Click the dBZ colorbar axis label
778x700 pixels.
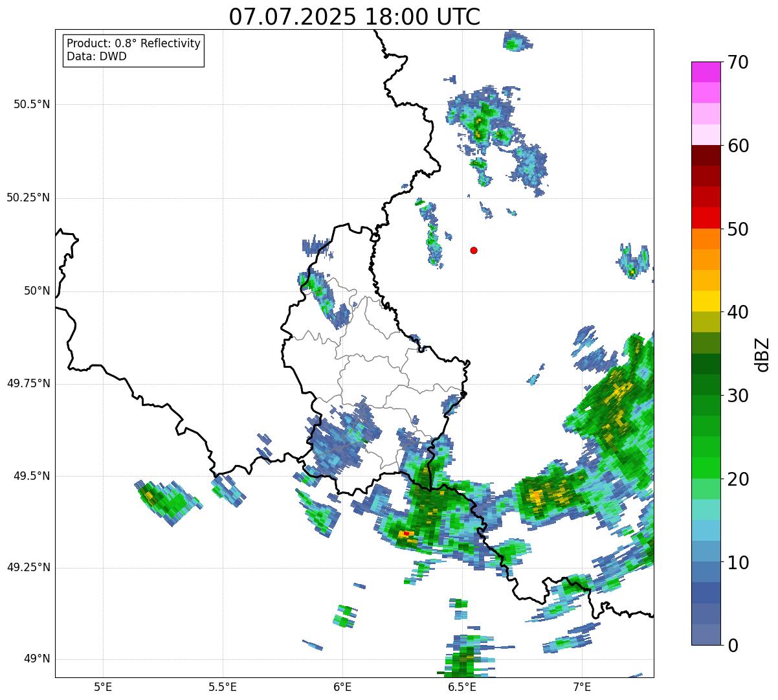click(762, 354)
